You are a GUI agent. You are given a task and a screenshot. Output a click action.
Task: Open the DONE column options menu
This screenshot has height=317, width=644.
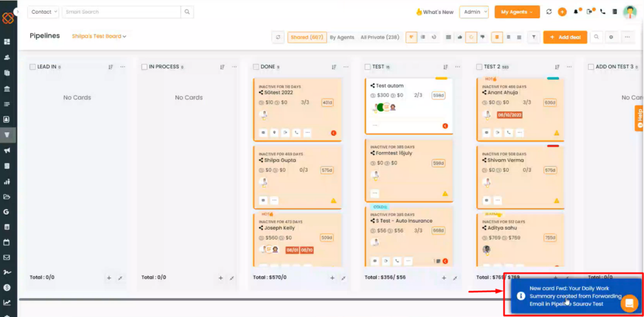pos(346,67)
